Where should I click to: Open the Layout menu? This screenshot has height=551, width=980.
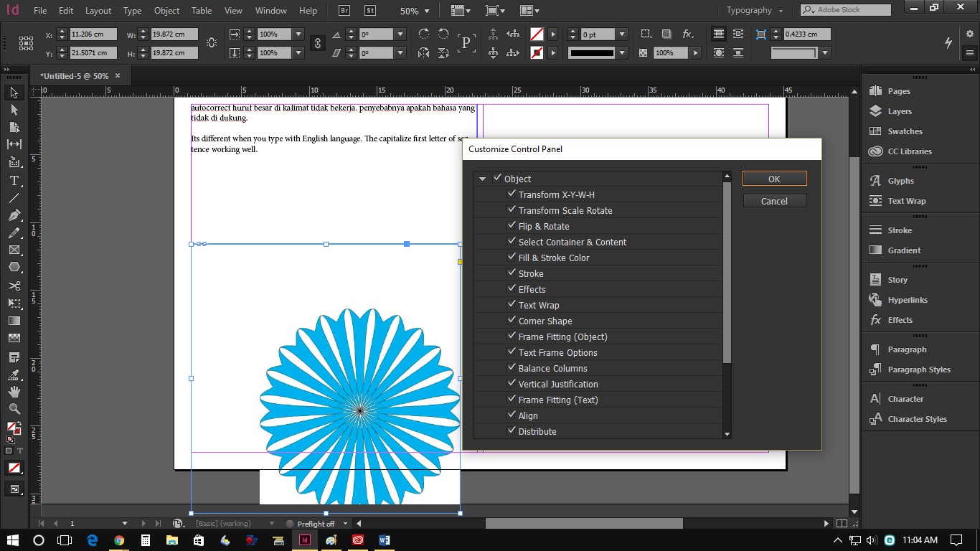(98, 11)
